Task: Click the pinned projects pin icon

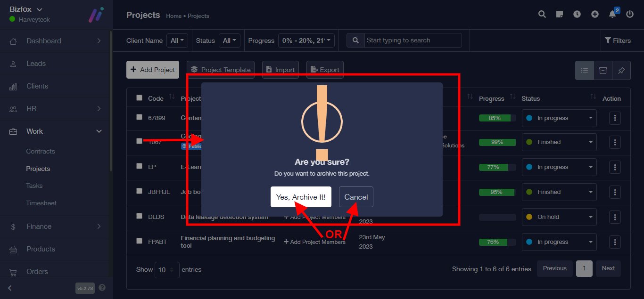Action: tap(621, 71)
